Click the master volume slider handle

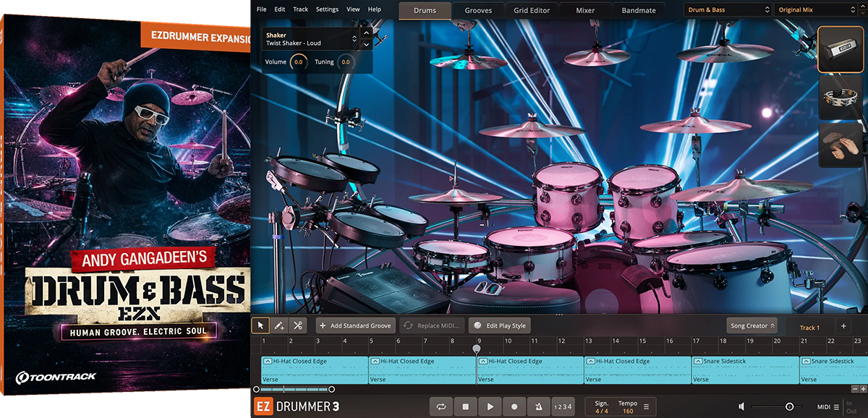coord(790,407)
